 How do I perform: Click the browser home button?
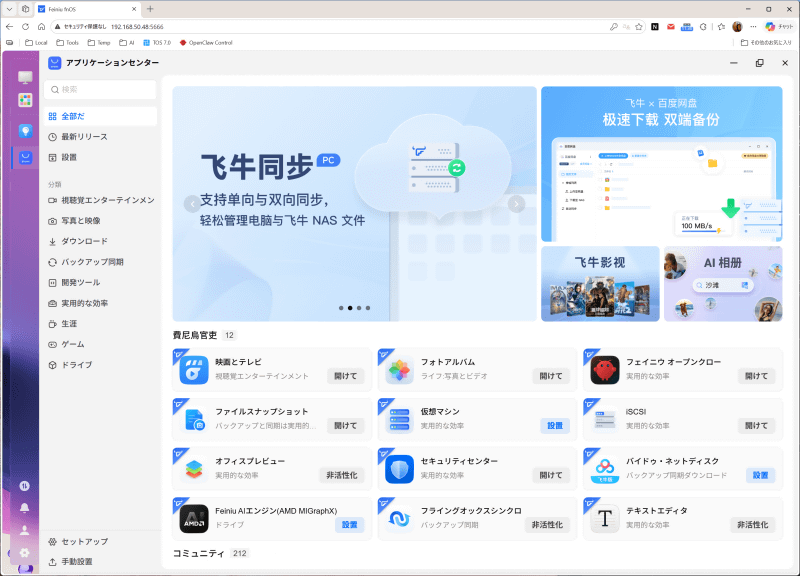(x=41, y=27)
